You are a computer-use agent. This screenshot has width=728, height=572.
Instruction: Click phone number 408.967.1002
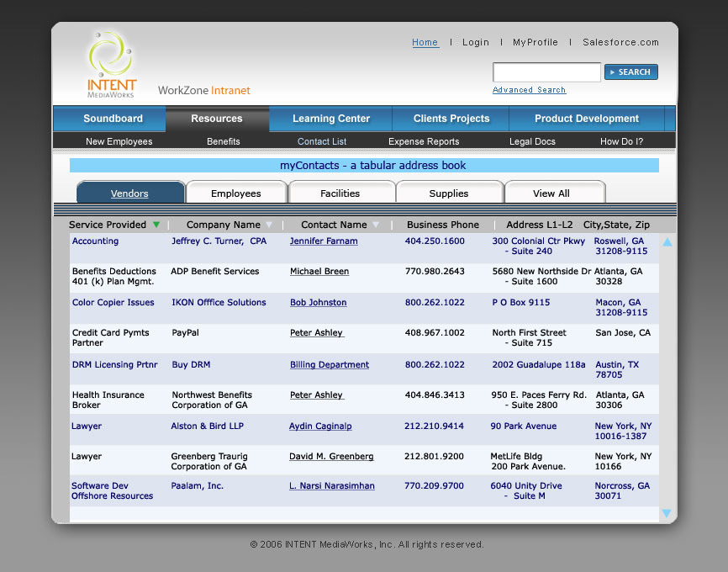point(435,333)
